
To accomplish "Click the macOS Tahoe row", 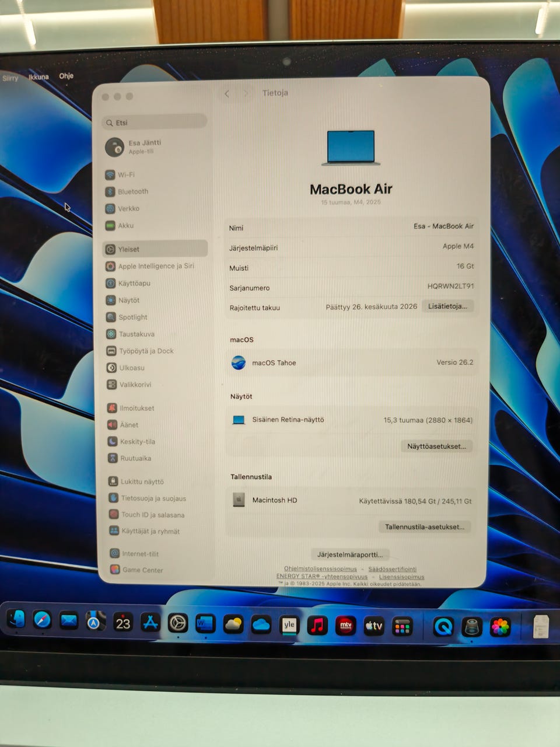I will click(351, 362).
